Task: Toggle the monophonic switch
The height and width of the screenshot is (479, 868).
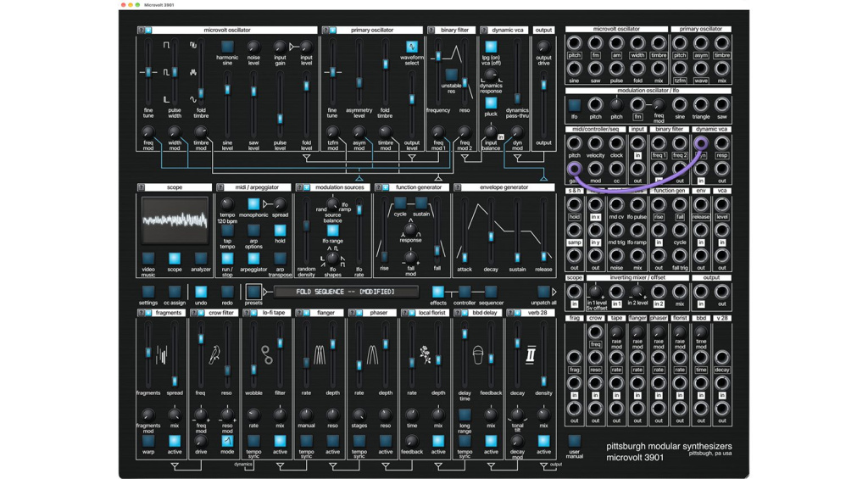Action: [253, 204]
